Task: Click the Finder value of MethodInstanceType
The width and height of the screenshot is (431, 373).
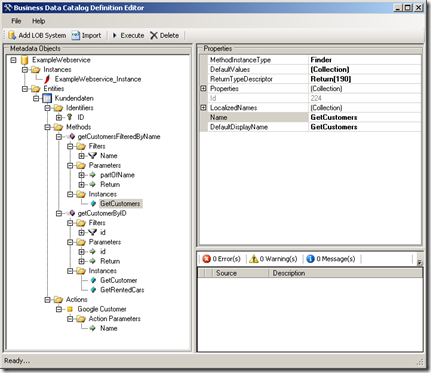Action: pyautogui.click(x=321, y=60)
